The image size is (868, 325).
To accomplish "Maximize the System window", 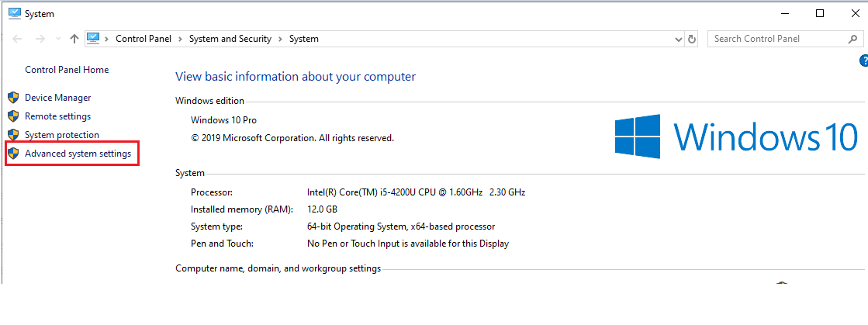I will (x=820, y=13).
